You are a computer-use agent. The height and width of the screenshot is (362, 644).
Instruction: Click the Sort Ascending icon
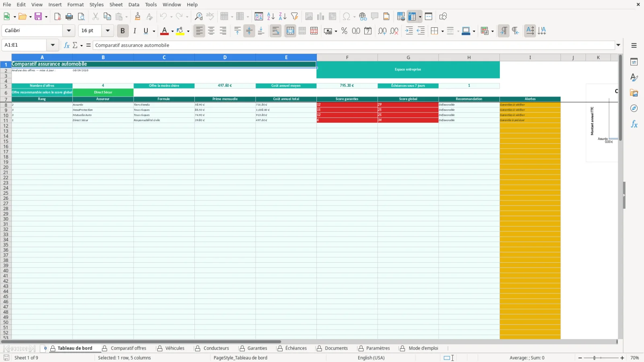click(271, 16)
